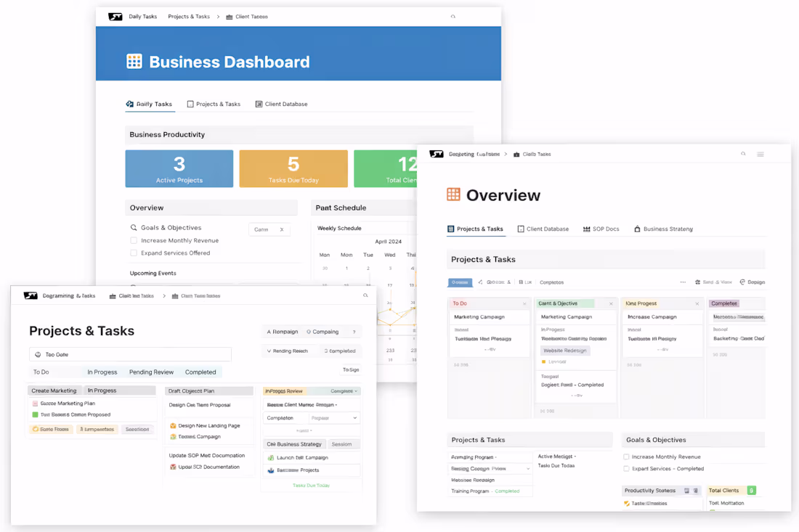This screenshot has width=799, height=532.
Task: Switch to Daily Tasks tab in Business Dashboard
Action: tap(150, 104)
